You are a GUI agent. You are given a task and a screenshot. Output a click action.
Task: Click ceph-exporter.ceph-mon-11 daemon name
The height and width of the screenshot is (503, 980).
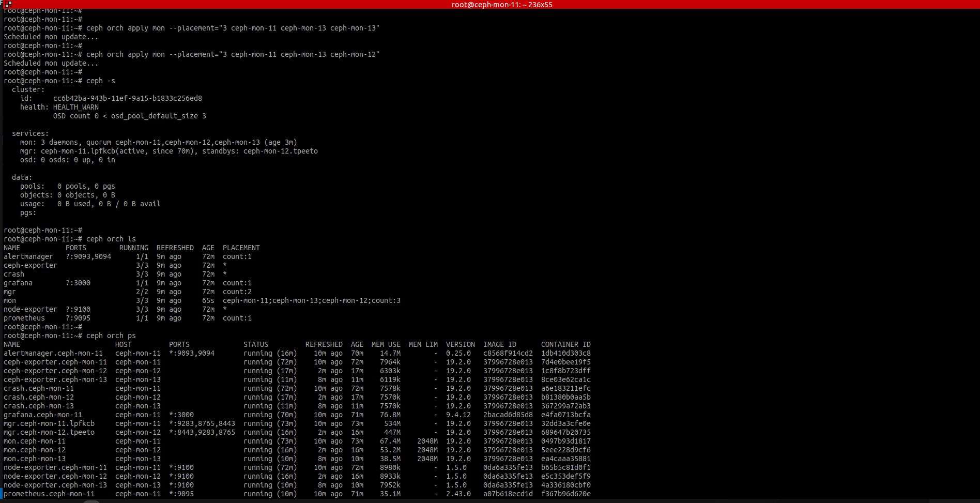pyautogui.click(x=55, y=362)
